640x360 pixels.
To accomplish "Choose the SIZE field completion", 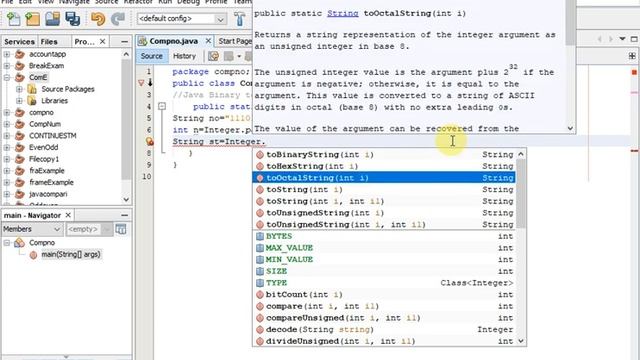I will (384, 271).
